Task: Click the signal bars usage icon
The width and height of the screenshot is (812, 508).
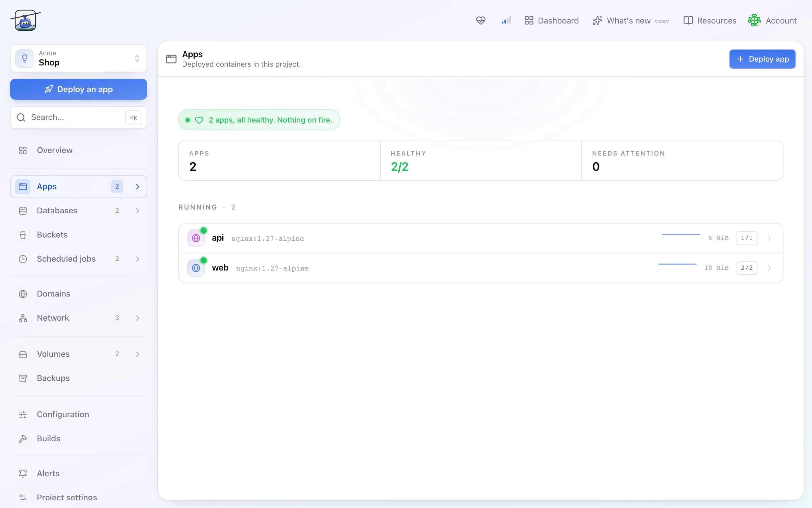Action: [x=506, y=21]
